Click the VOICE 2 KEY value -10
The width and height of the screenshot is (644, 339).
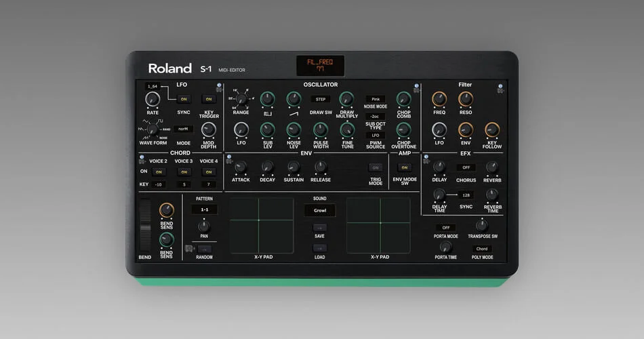coord(159,184)
